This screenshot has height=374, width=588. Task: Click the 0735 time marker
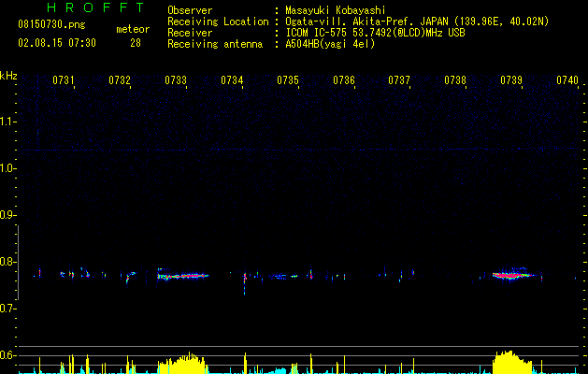(288, 80)
